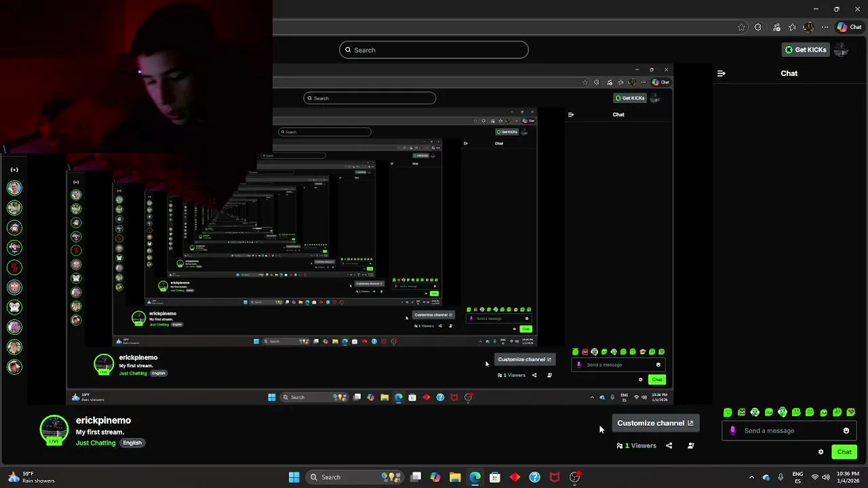Insert the angry square emote
Viewport: 868px width, 488px height.
coord(741,412)
